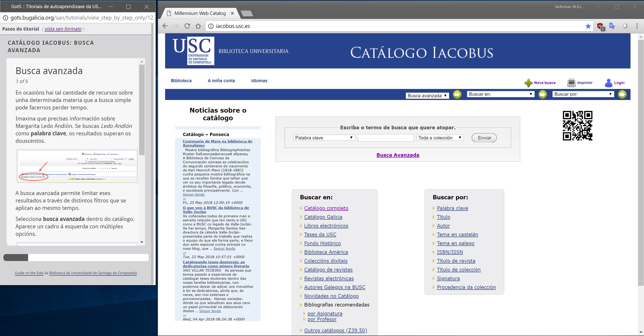The width and height of the screenshot is (644, 336).
Task: Open Outros catálogos (Z39.50) link
Action: [336, 330]
